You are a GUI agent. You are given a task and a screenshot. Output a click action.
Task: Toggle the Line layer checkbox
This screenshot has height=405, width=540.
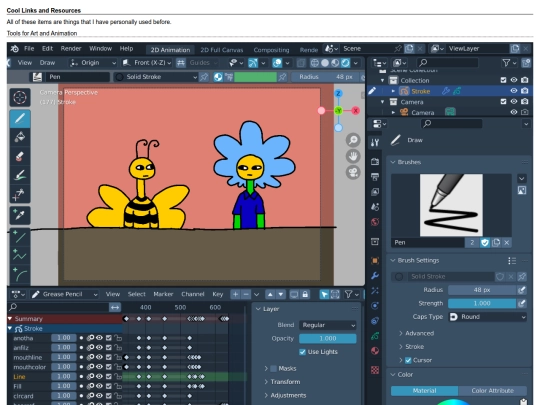pos(109,376)
